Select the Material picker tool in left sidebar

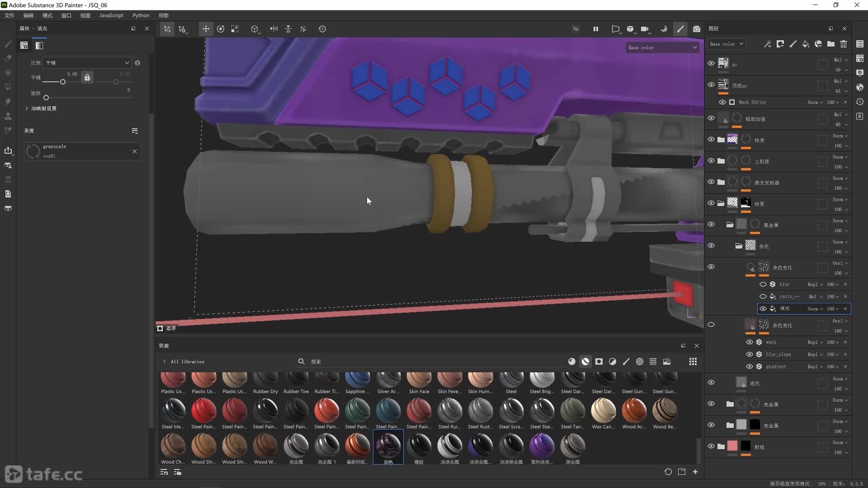[x=8, y=131]
